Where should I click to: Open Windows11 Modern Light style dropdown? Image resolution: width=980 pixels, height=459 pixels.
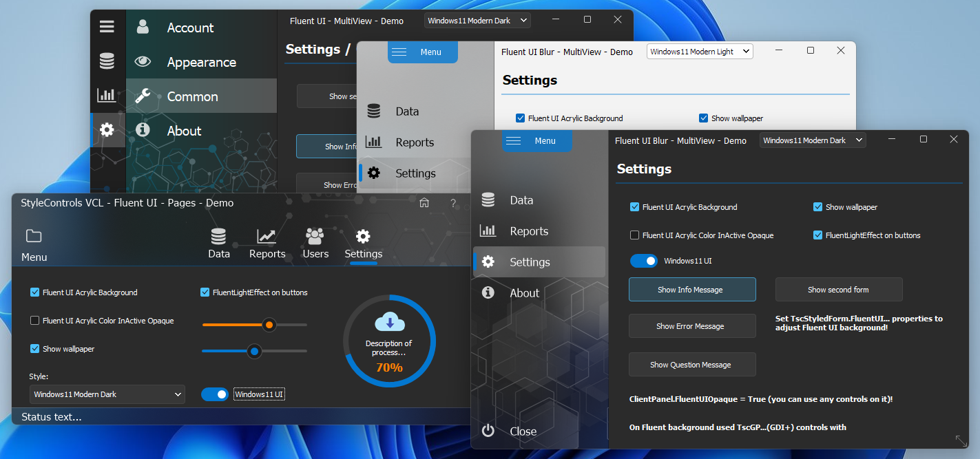(700, 52)
